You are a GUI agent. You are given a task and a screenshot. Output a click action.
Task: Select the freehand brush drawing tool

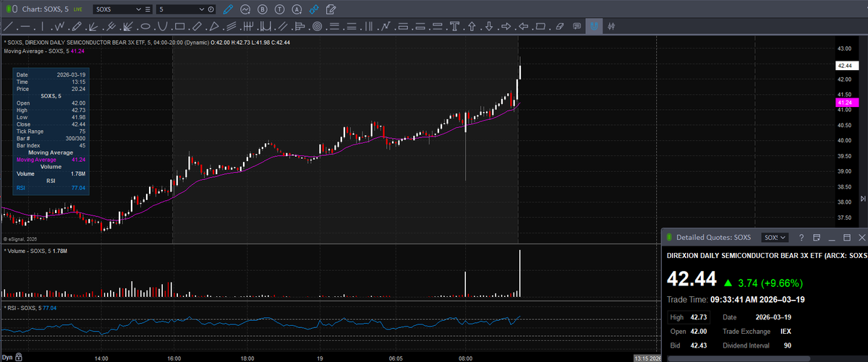tap(76, 27)
